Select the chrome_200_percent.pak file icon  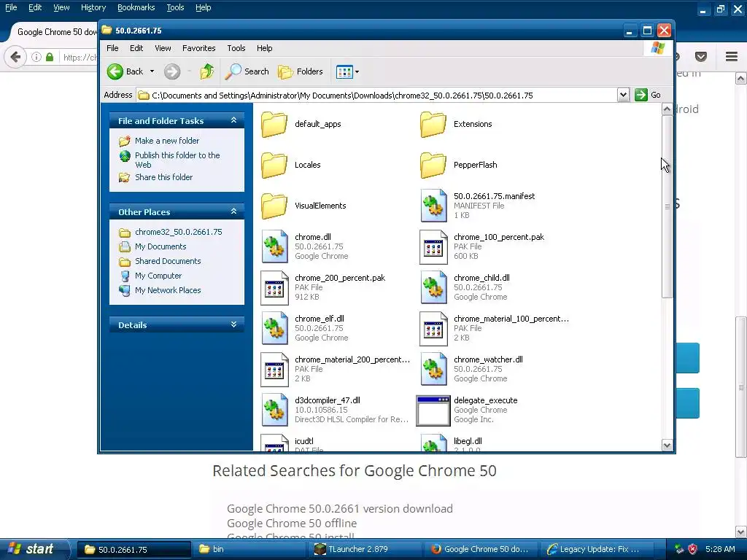pyautogui.click(x=275, y=287)
